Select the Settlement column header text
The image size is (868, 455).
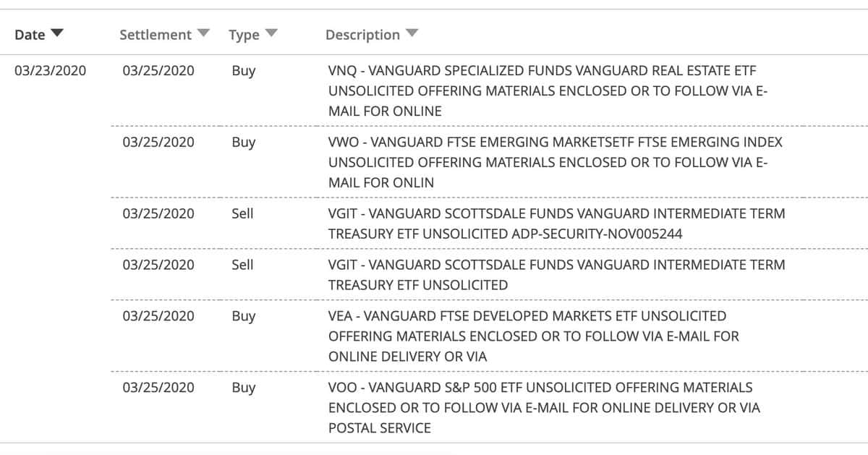point(156,35)
